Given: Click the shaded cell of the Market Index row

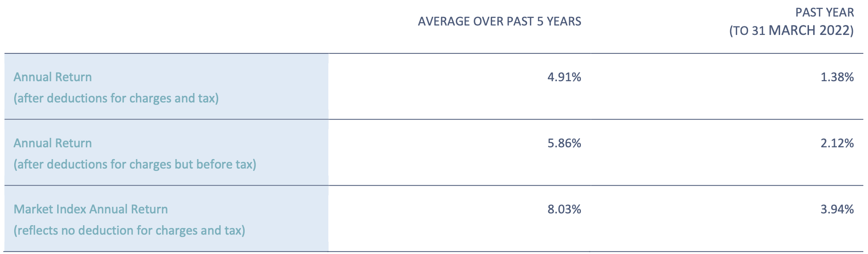Looking at the screenshot, I should coord(166,219).
